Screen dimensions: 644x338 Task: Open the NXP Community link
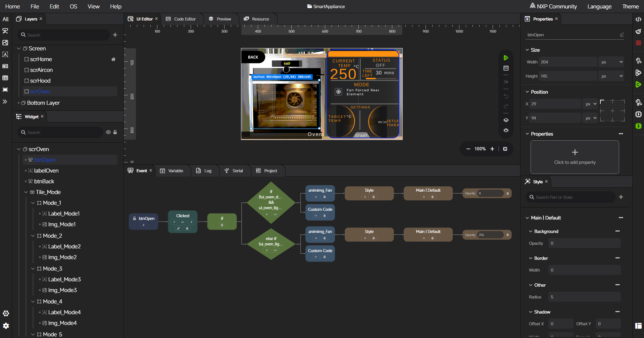(553, 6)
